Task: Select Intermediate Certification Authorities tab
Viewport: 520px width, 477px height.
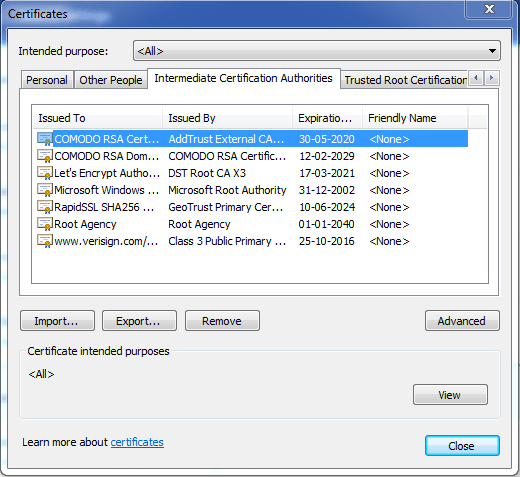Action: tap(244, 78)
